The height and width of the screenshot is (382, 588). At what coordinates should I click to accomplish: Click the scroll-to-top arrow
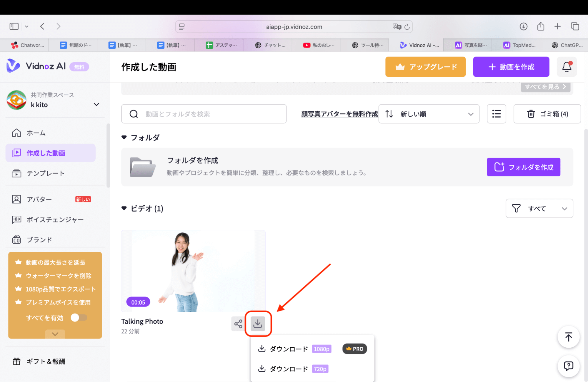pyautogui.click(x=568, y=337)
